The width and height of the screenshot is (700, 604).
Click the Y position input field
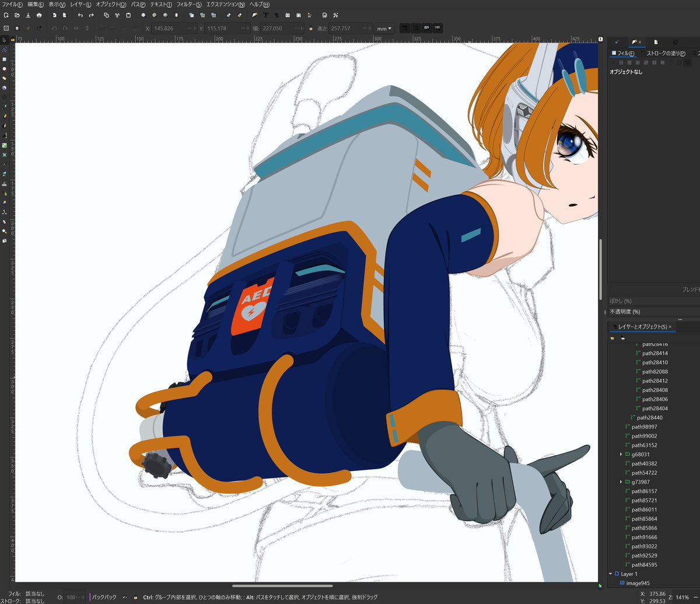pyautogui.click(x=228, y=28)
